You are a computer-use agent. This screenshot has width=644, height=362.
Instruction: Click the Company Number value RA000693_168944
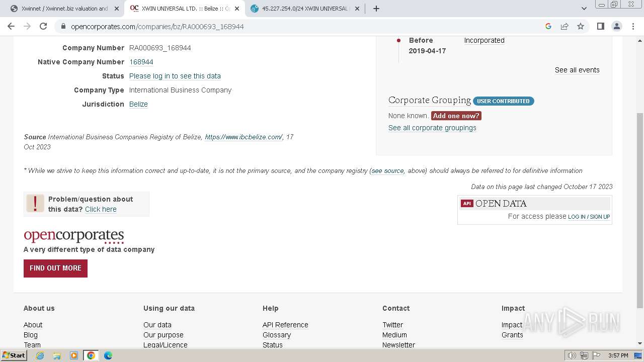tap(160, 48)
